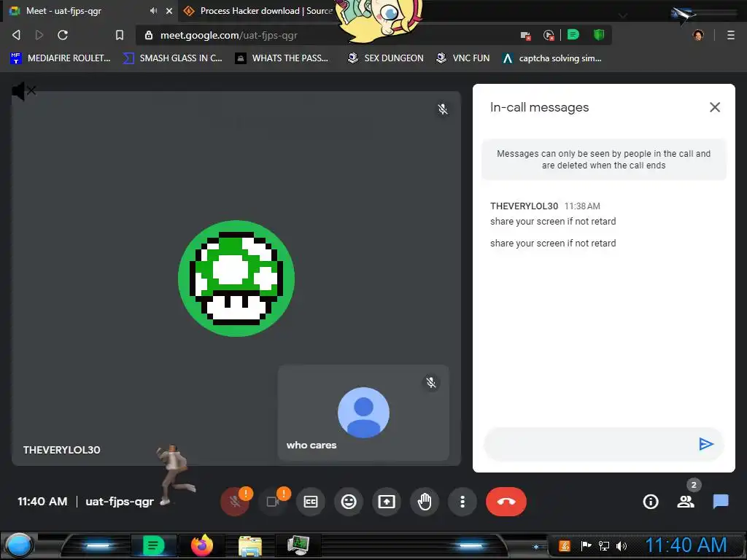Open browser hamburger menu
This screenshot has height=560, width=747.
click(730, 35)
